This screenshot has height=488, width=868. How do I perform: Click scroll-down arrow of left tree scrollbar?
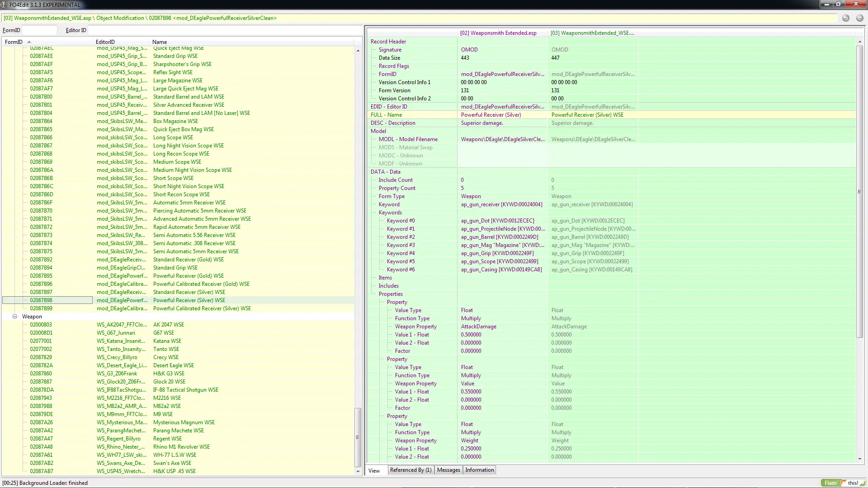[358, 472]
